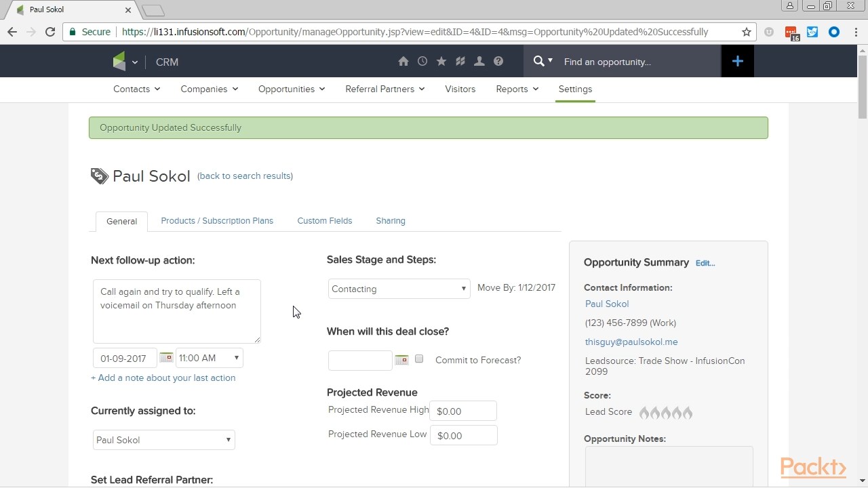
Task: Open the user profile icon in header
Action: coord(479,62)
